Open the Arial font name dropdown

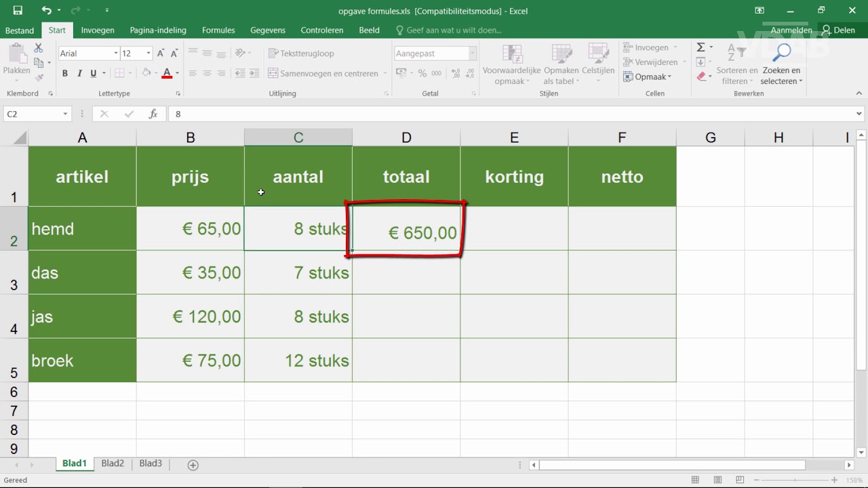[x=115, y=53]
